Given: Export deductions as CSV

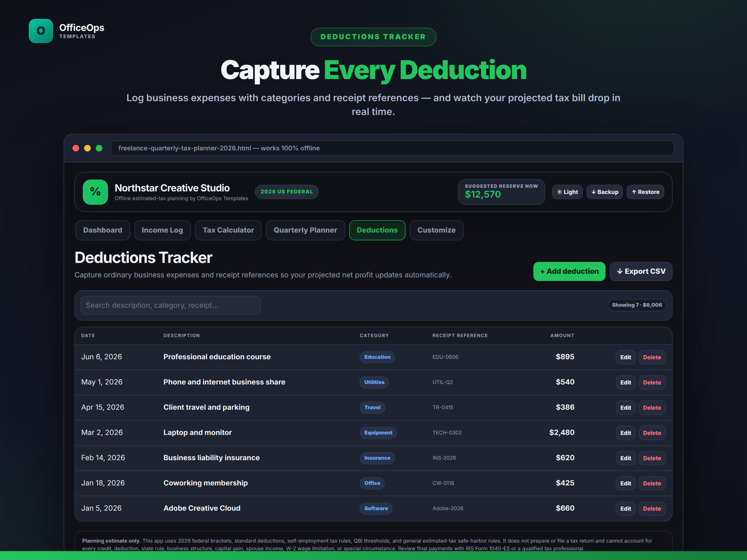Looking at the screenshot, I should point(641,271).
